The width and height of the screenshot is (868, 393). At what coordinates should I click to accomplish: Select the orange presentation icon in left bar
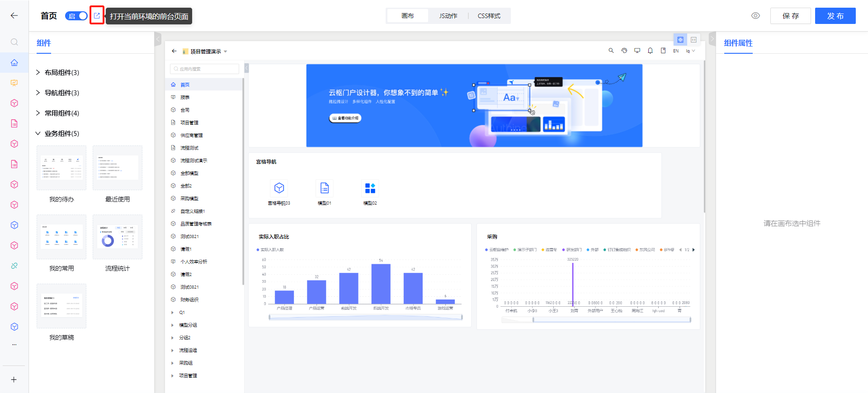[14, 83]
